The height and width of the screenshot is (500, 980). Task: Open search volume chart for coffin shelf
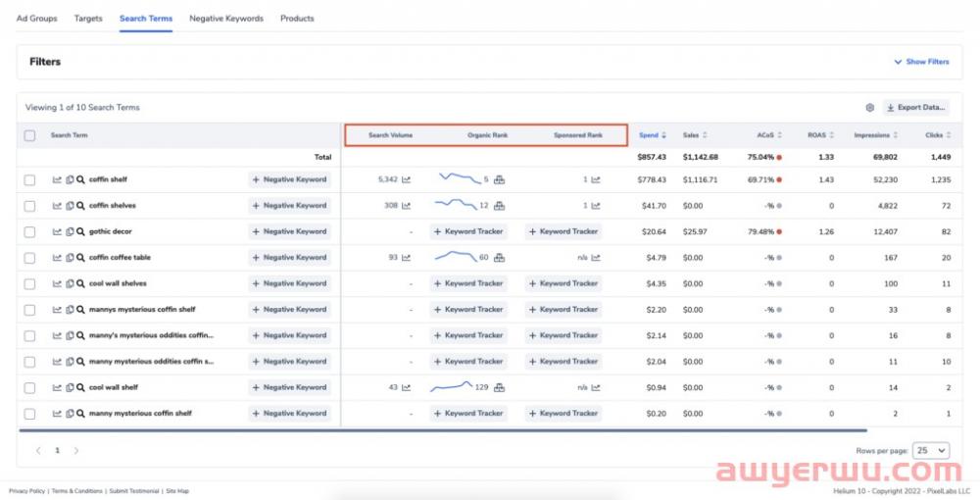point(407,180)
